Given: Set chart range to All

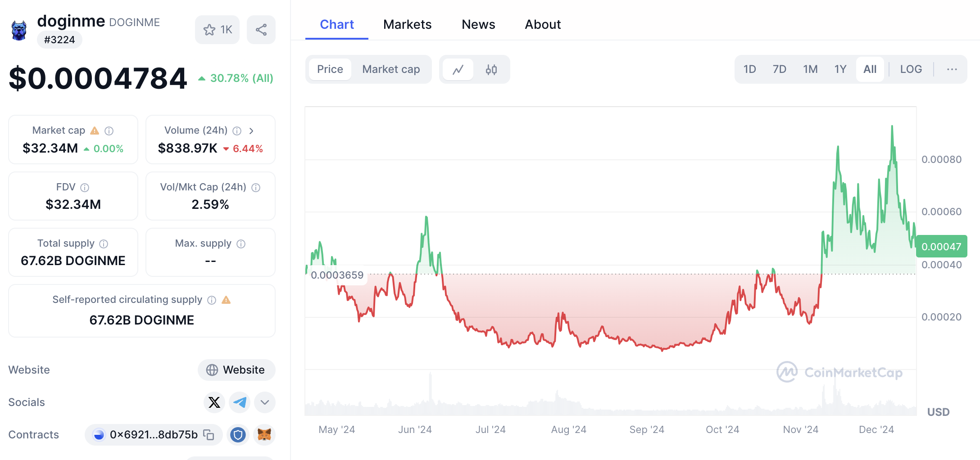Looking at the screenshot, I should [870, 69].
